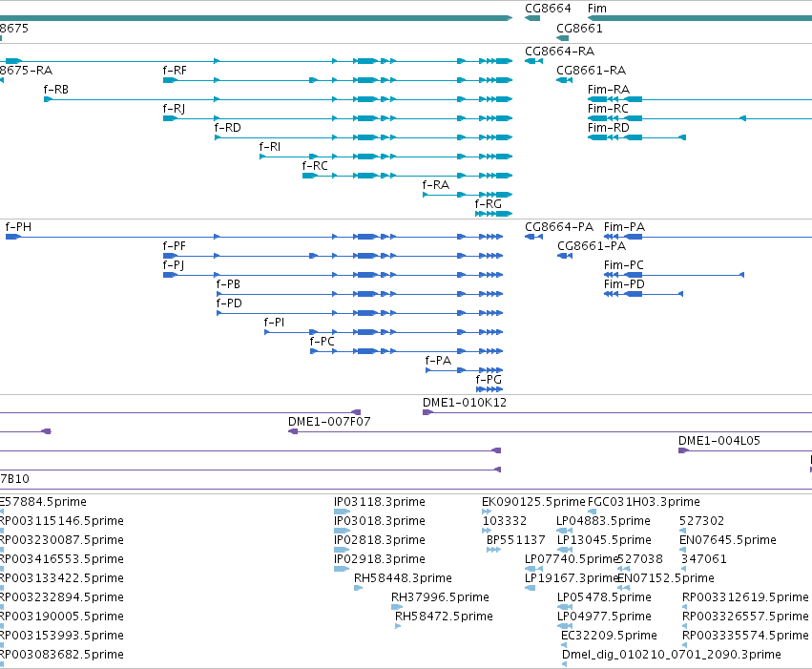Select the LP04883.5prime EST label
The height and width of the screenshot is (669, 812).
(603, 521)
